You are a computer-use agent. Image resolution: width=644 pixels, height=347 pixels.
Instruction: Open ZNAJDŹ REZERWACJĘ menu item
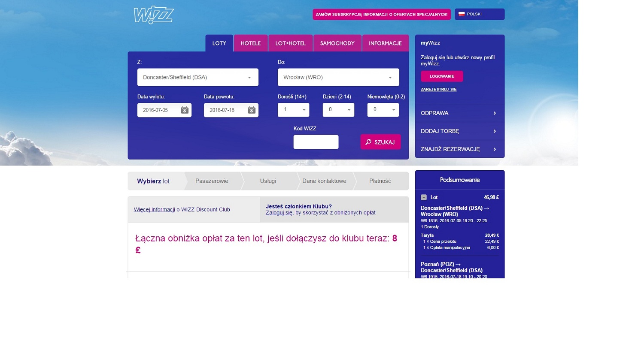point(459,149)
